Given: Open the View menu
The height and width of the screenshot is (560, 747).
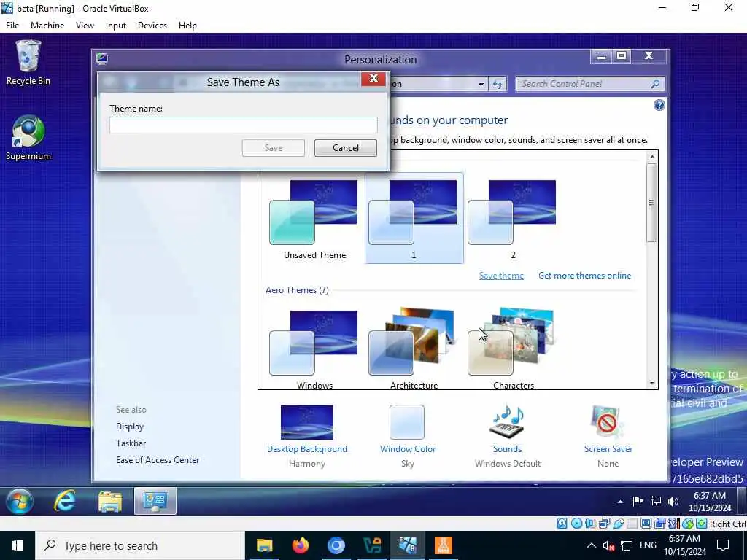Looking at the screenshot, I should pyautogui.click(x=85, y=26).
